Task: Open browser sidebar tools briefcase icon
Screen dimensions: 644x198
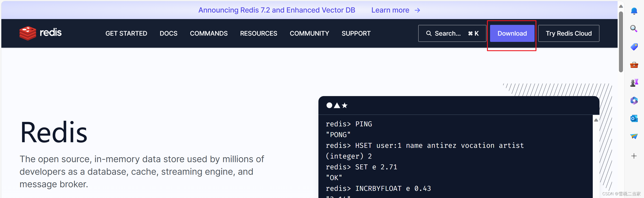Action: 634,65
